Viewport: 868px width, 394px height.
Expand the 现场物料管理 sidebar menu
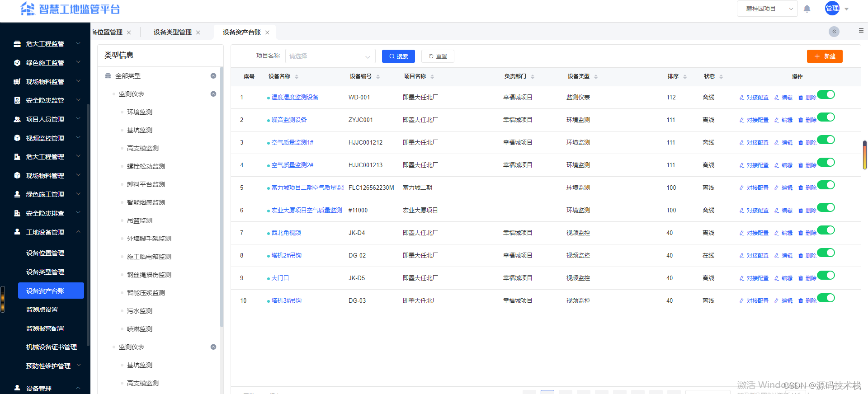tap(78, 175)
